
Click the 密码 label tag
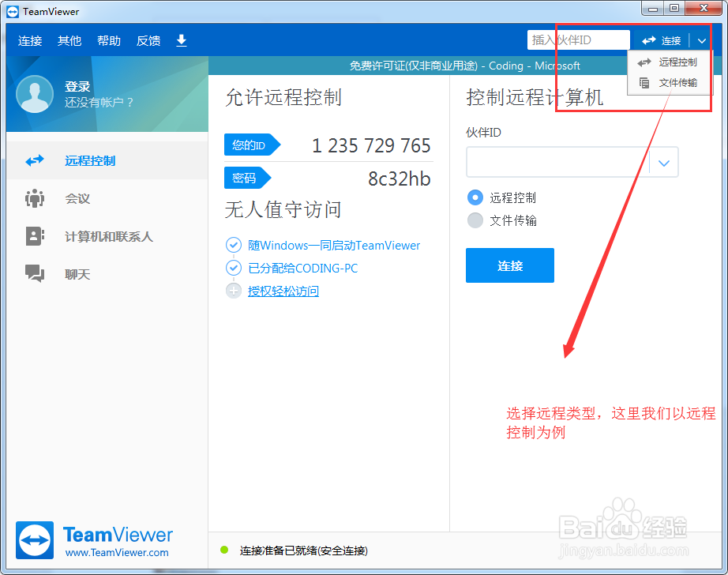click(247, 178)
